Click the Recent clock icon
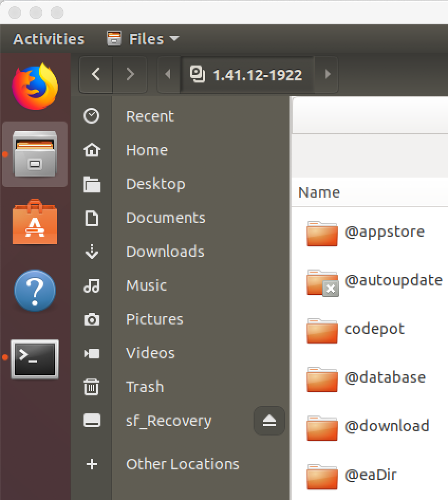The width and height of the screenshot is (448, 500). point(92,116)
